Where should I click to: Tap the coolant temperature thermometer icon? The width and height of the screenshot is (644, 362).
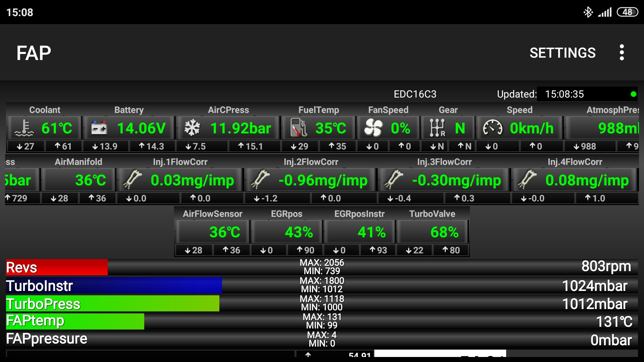tap(24, 128)
